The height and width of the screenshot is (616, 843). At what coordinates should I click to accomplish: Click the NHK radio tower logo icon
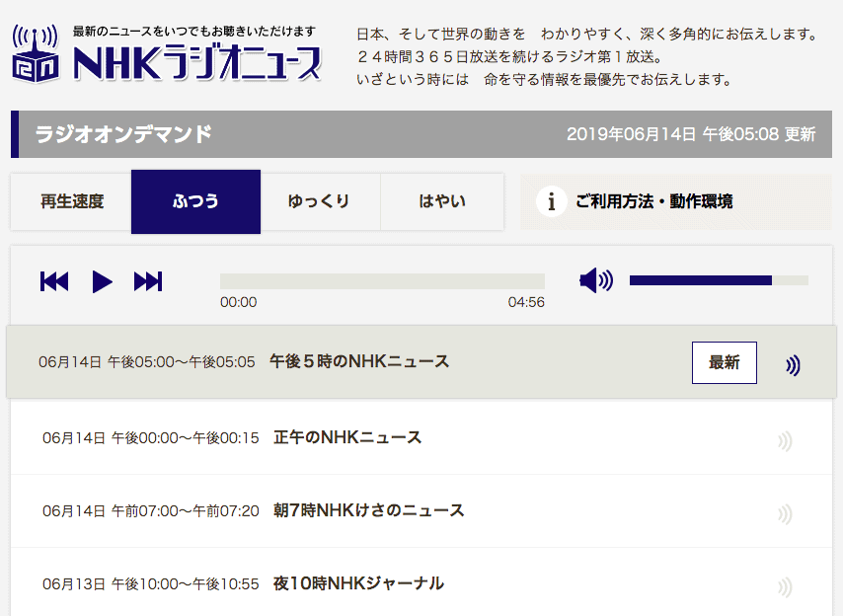click(x=36, y=53)
